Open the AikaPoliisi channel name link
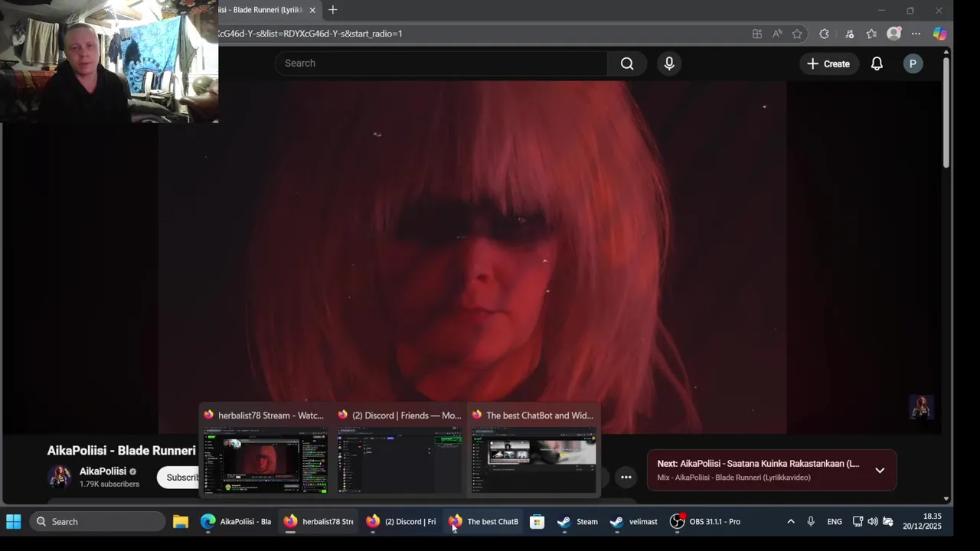The image size is (980, 551). pos(103,471)
